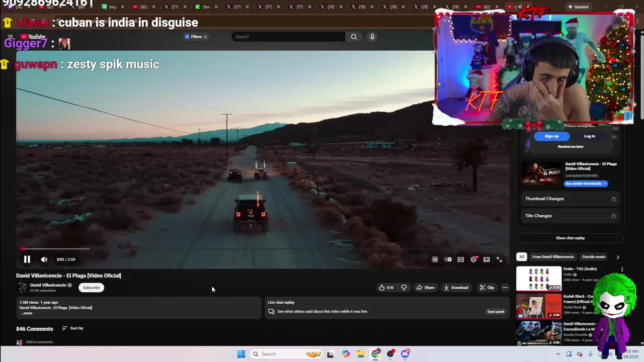Expand Title Changes section
Image resolution: width=644 pixels, height=362 pixels.
tap(571, 216)
